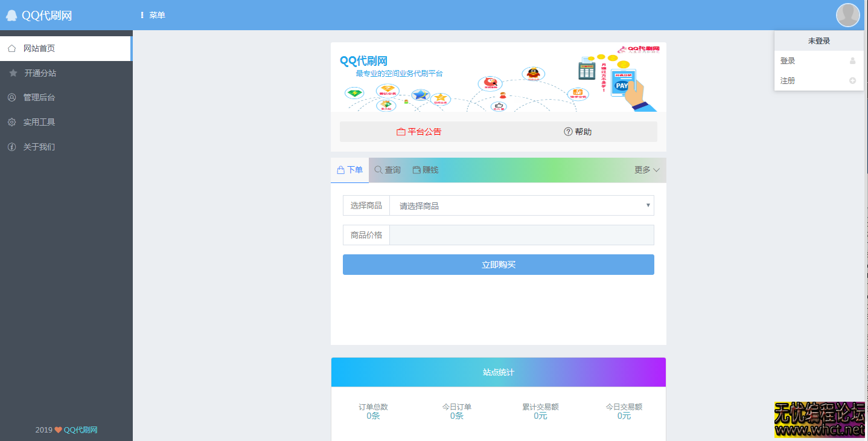The image size is (868, 441).
Task: Click the 管理后台 admin icon
Action: [11, 97]
